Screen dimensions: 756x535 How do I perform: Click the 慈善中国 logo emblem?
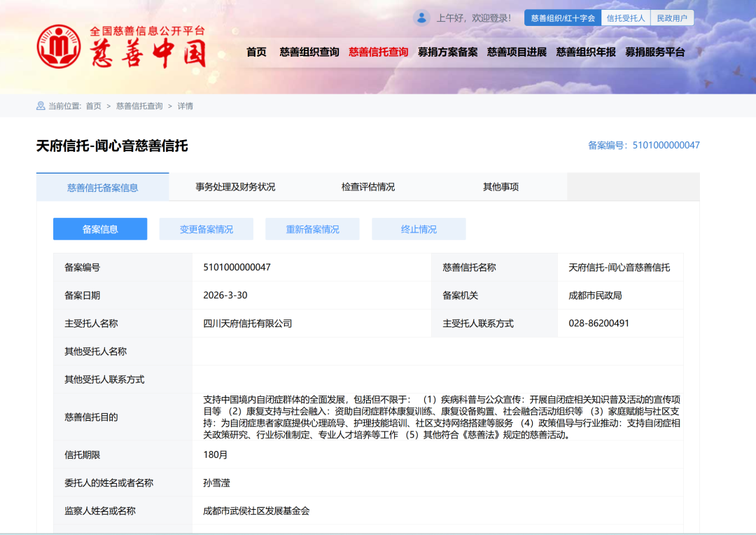pos(59,46)
